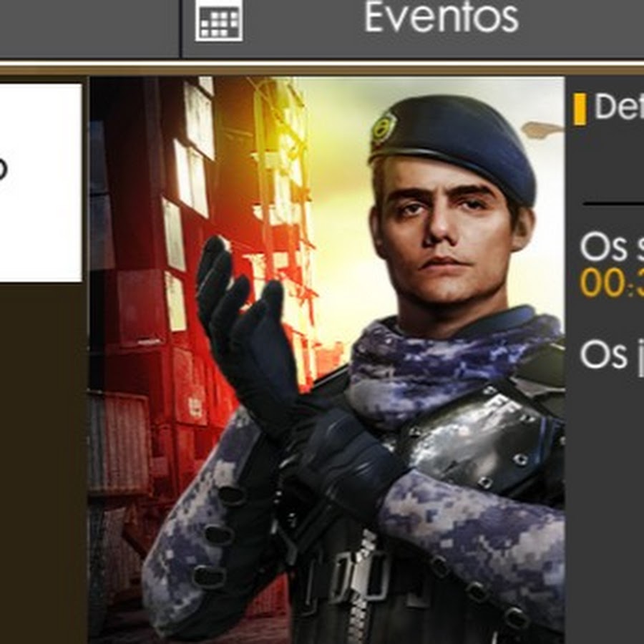Click the orange 00:3 countdown timer

[x=612, y=283]
